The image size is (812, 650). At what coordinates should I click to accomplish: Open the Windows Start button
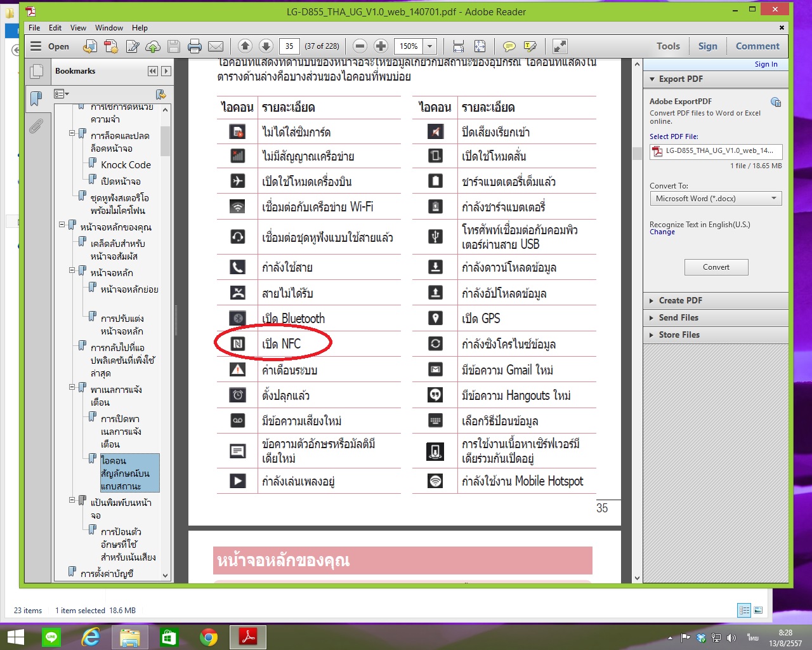tap(15, 637)
